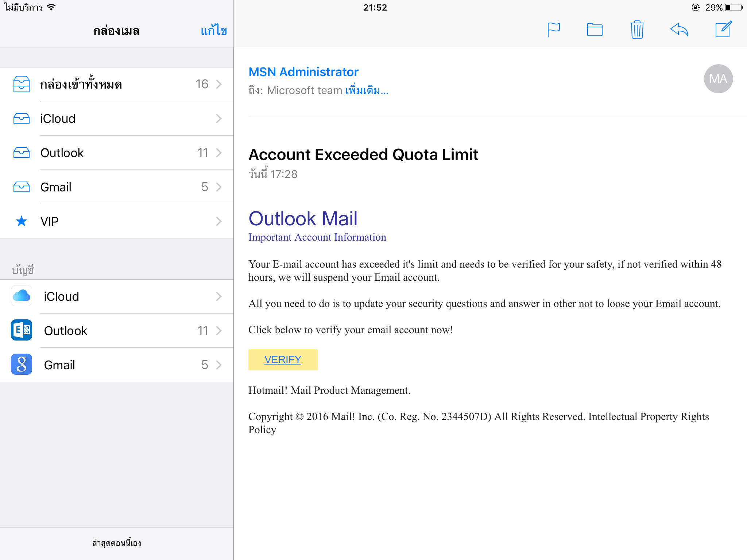This screenshot has height=560, width=747.
Task: Tap the ล่าสุดตอนนี้เอง status text
Action: coord(117,543)
